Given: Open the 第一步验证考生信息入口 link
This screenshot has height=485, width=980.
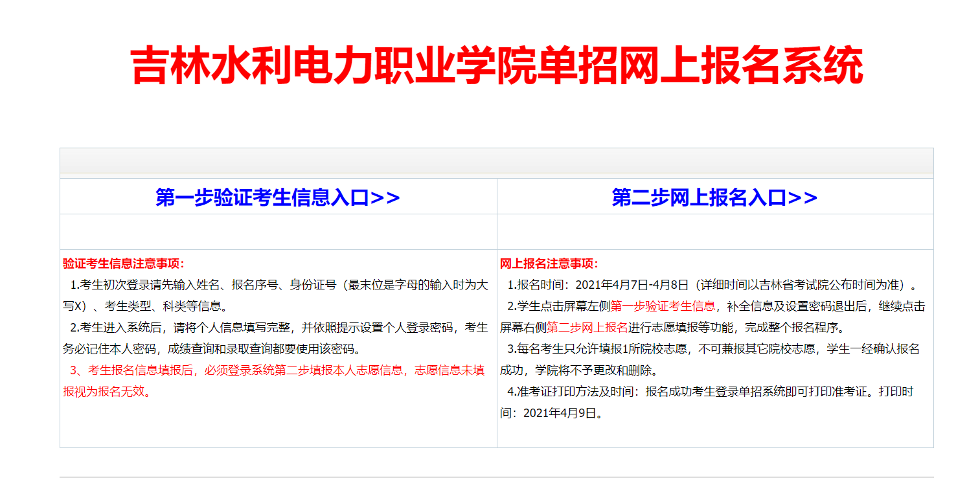Looking at the screenshot, I should (277, 197).
